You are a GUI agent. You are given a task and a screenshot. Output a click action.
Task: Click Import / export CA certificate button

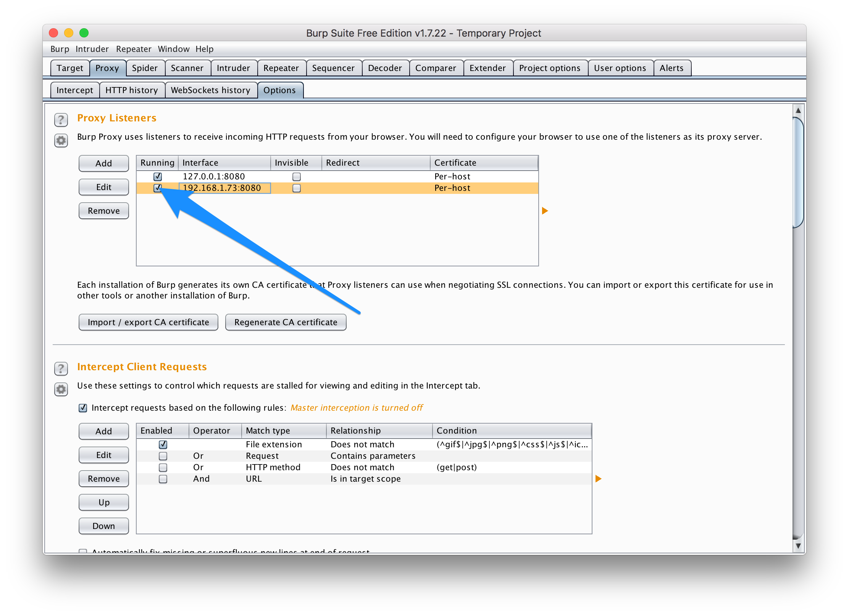tap(148, 322)
